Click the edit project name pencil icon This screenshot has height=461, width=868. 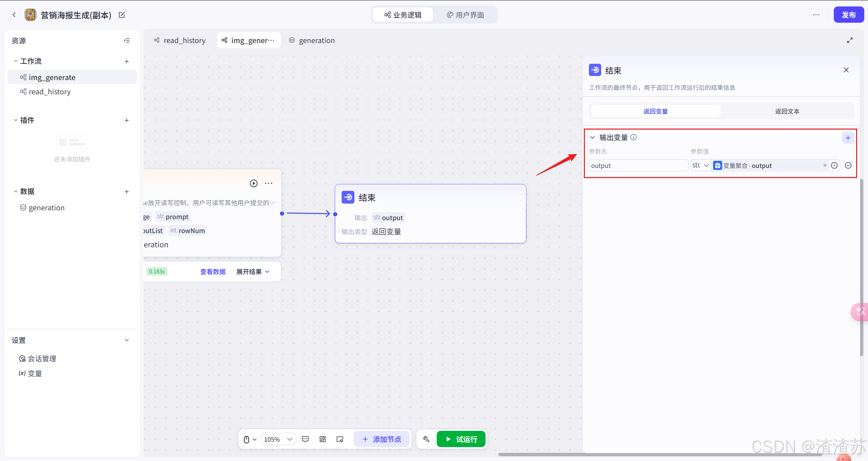click(x=122, y=15)
